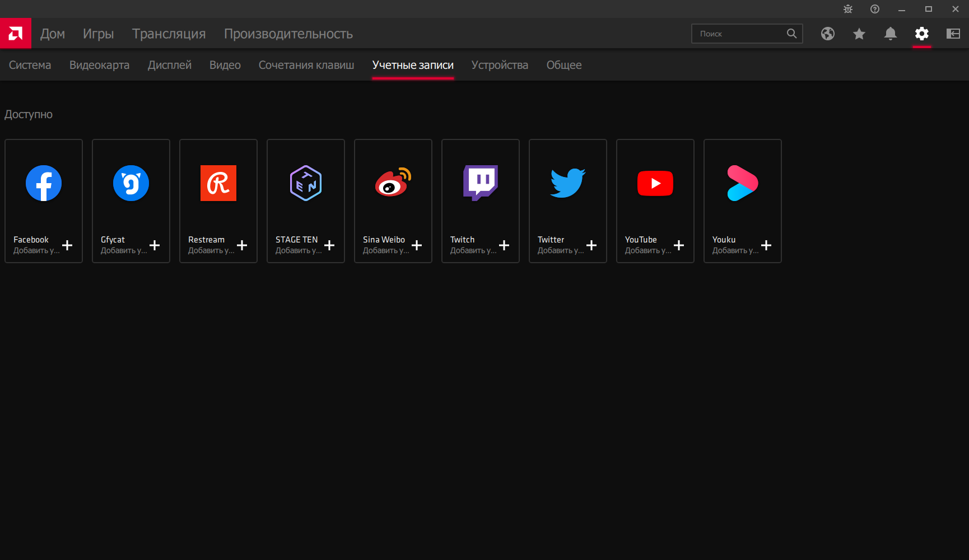Click the Gfycat card label text
The height and width of the screenshot is (560, 969).
[x=113, y=240]
